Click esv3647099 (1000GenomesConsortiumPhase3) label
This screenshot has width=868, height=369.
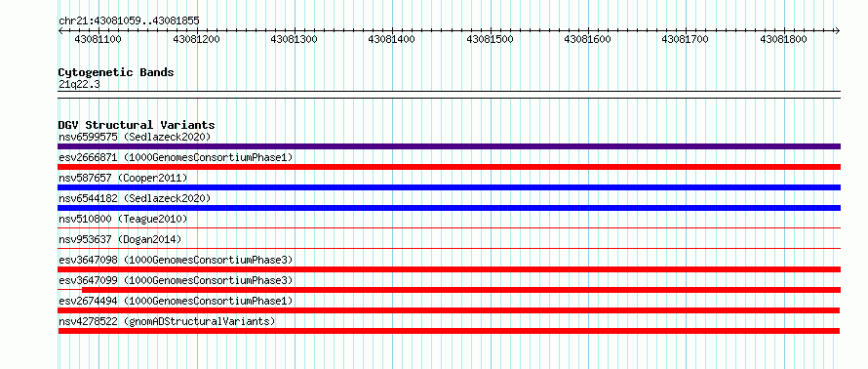coord(176,280)
